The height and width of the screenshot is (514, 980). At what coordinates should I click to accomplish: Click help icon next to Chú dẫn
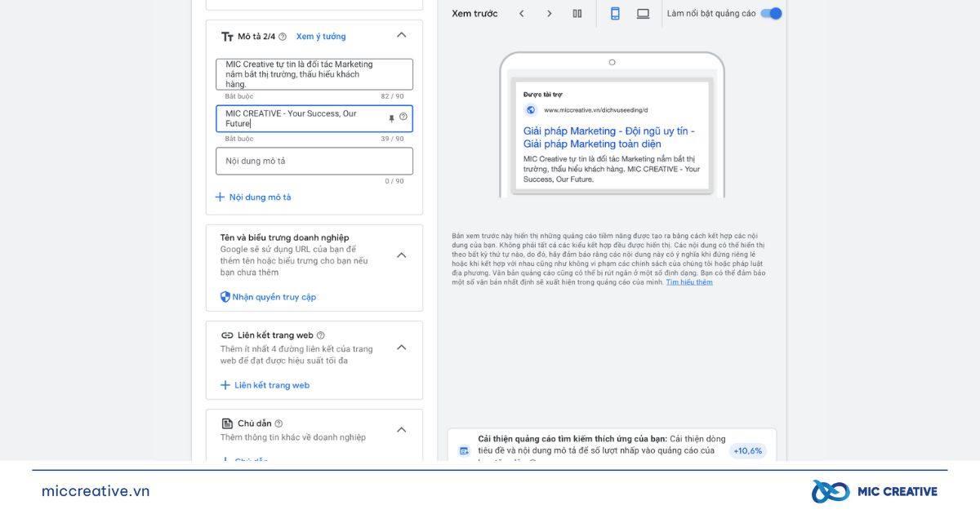(278, 423)
